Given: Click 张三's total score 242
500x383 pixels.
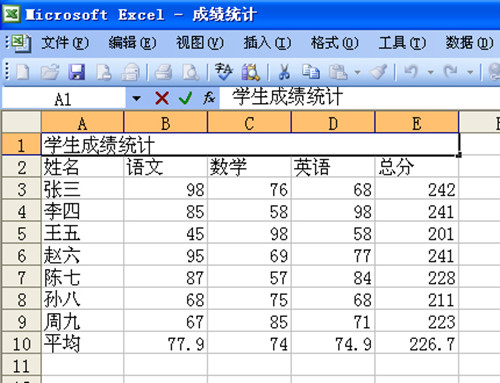Looking at the screenshot, I should click(x=417, y=189).
